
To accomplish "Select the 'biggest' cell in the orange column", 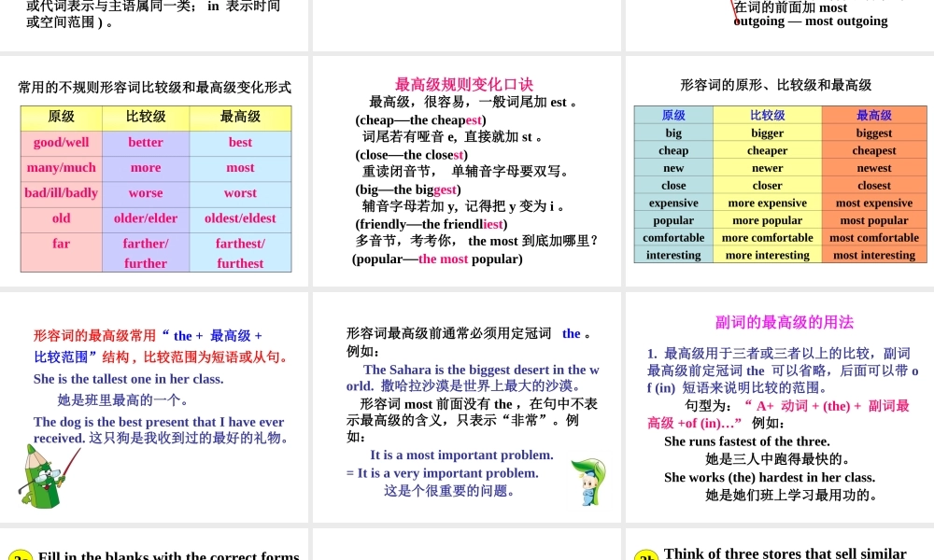I will coord(874,133).
